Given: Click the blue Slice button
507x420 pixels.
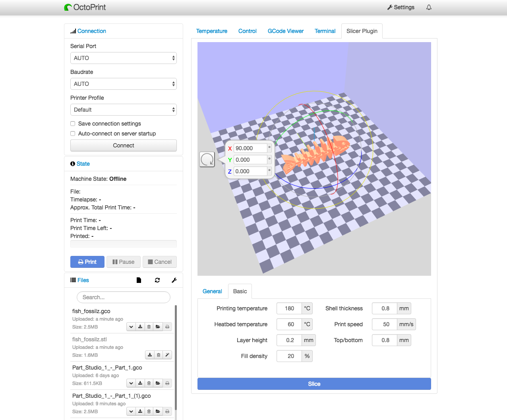Looking at the screenshot, I should [x=314, y=384].
